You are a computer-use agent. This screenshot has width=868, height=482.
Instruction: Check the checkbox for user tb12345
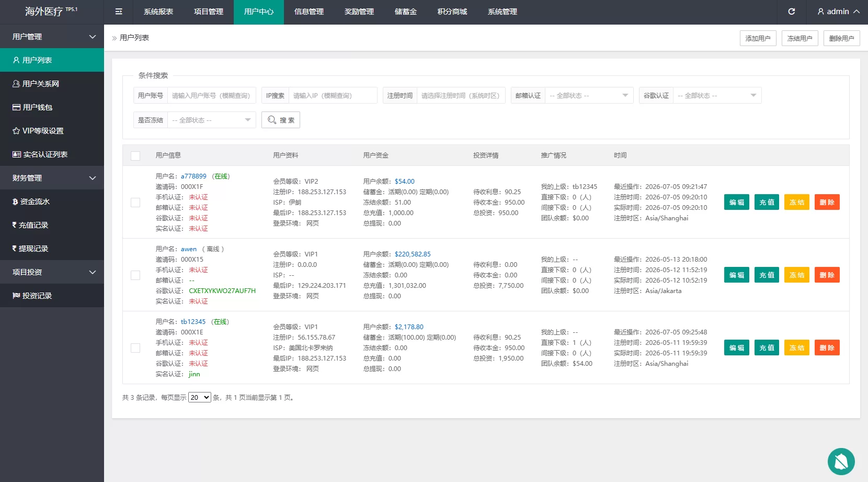(x=135, y=348)
